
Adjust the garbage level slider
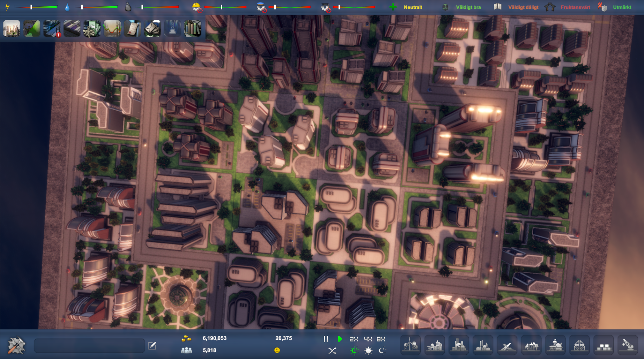[157, 7]
